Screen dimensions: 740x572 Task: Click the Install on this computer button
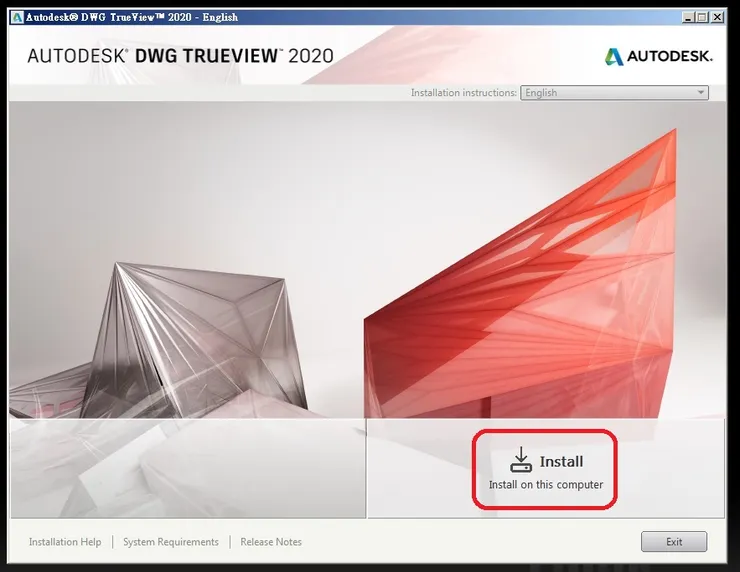click(546, 469)
